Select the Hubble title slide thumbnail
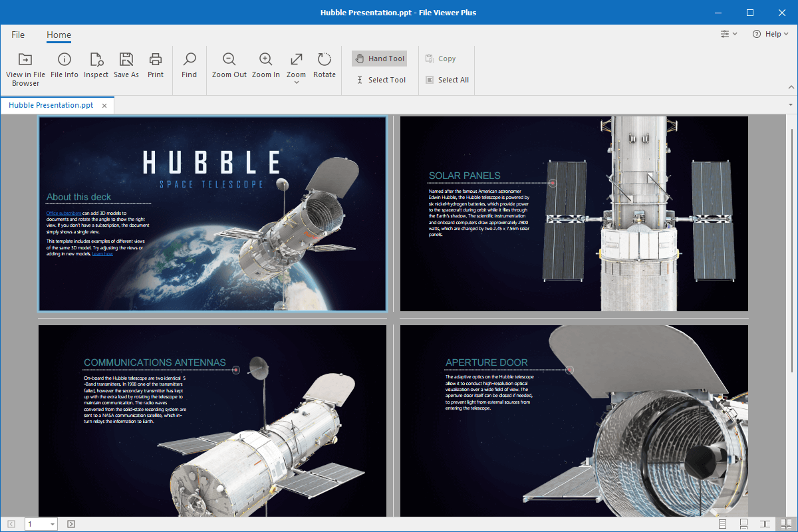Viewport: 798px width, 532px height. pos(212,213)
